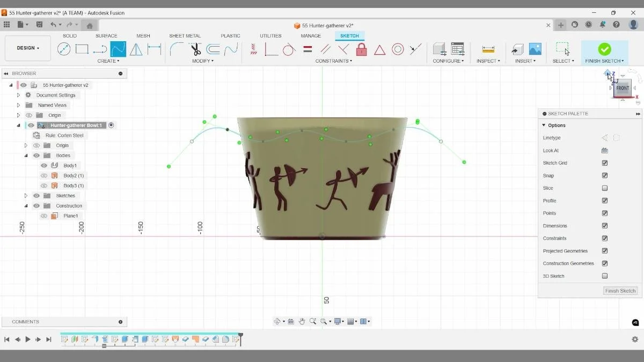Open the SHEET METAL ribbon tab
This screenshot has width=644, height=362.
185,35
